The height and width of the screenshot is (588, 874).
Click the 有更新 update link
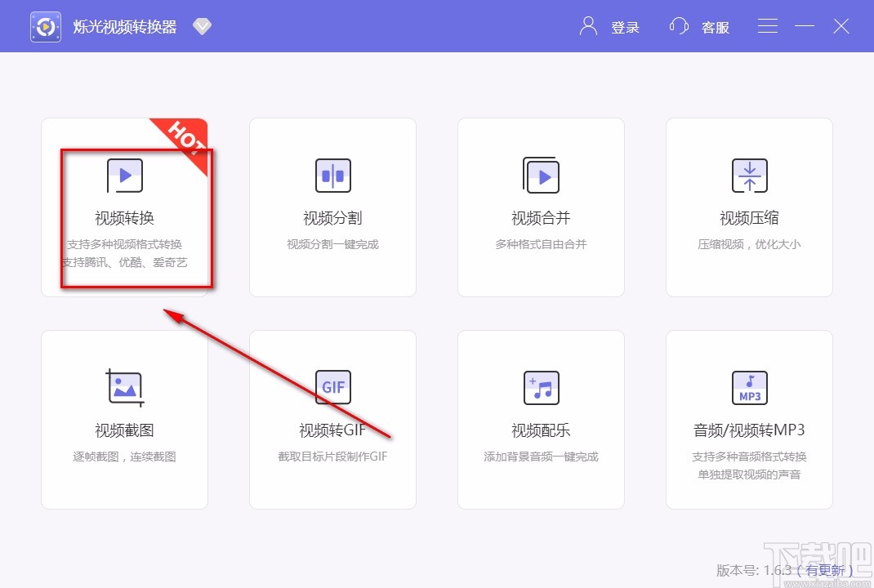point(824,571)
